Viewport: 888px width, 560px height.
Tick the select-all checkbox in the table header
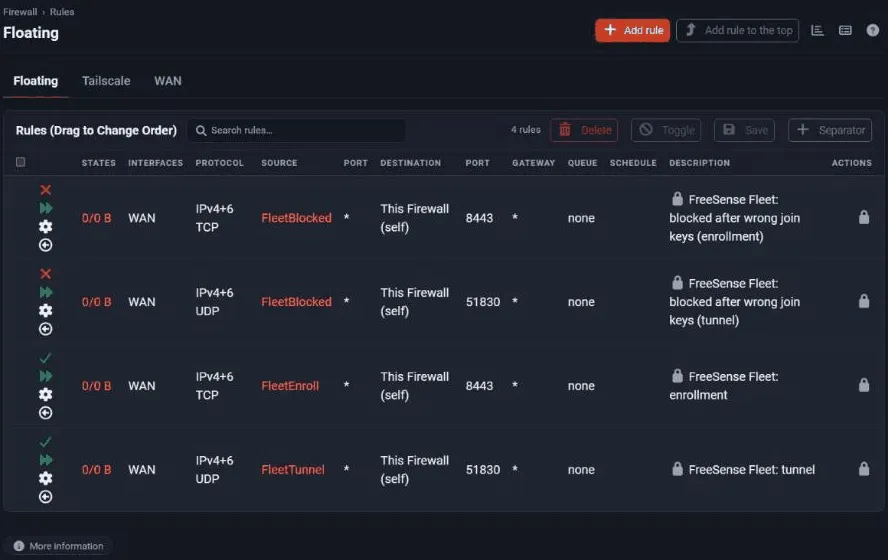coord(20,163)
